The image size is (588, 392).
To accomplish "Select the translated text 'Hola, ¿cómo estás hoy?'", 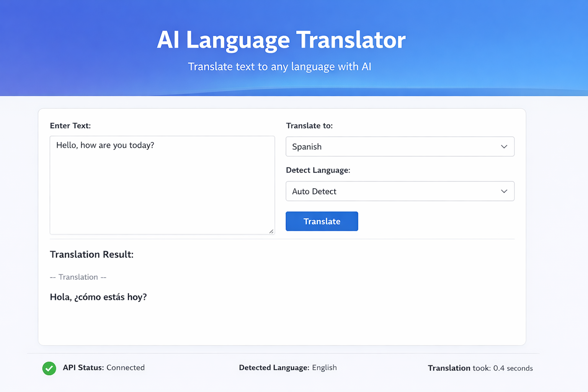I will pyautogui.click(x=98, y=297).
